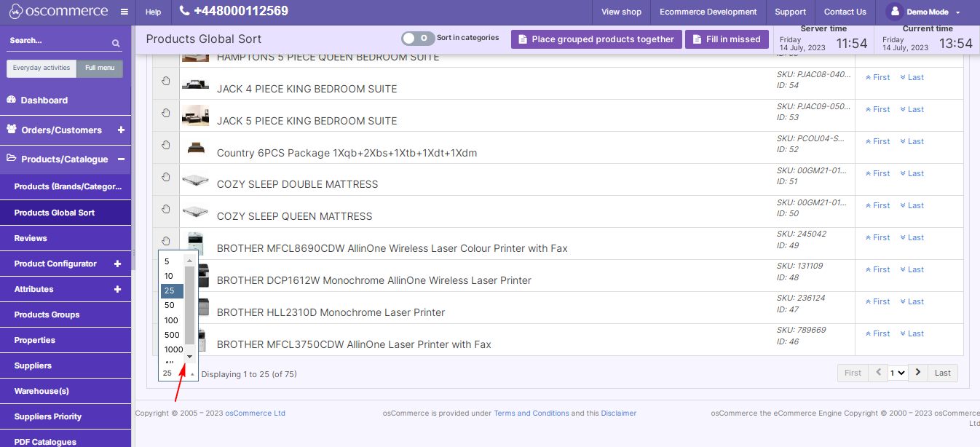Image resolution: width=980 pixels, height=447 pixels.
Task: Click the osCommerce logo
Action: [58, 12]
